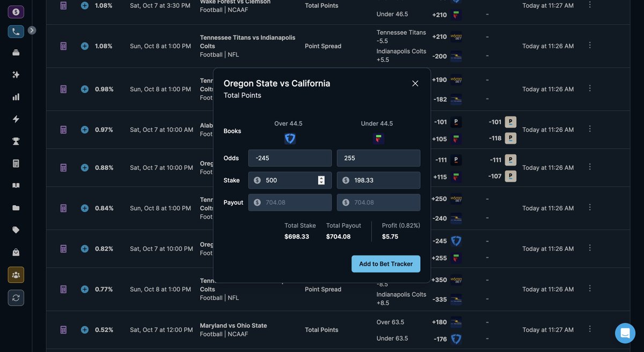Click the +250 odds value

click(438, 199)
